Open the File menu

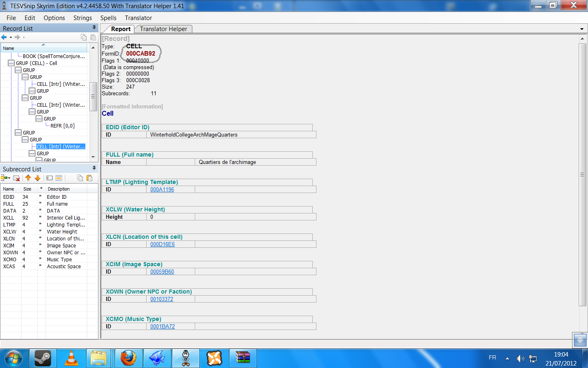[11, 18]
